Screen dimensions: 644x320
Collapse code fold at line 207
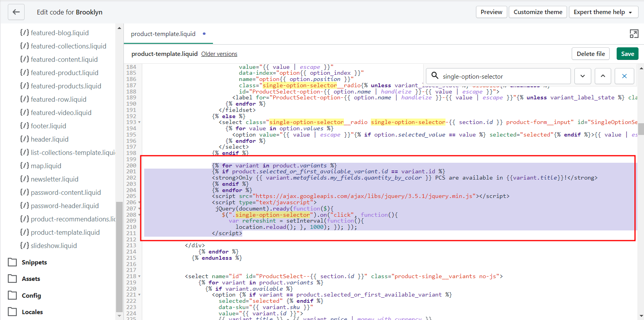pos(139,209)
